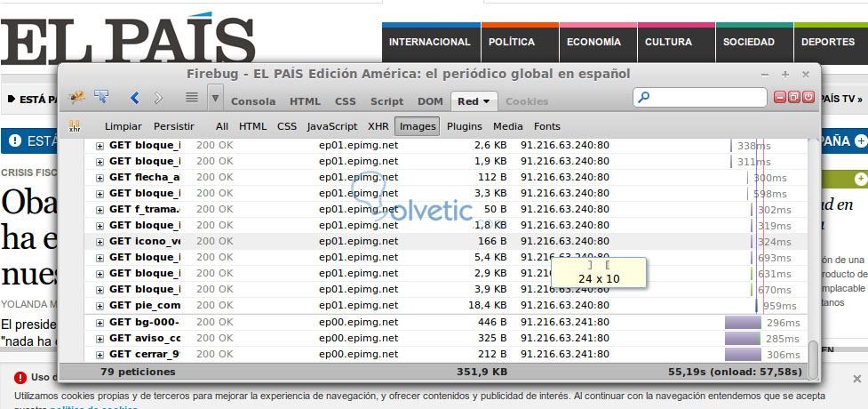This screenshot has height=409, width=868.
Task: Open the panel selector dropdown triangle
Action: coord(215,98)
